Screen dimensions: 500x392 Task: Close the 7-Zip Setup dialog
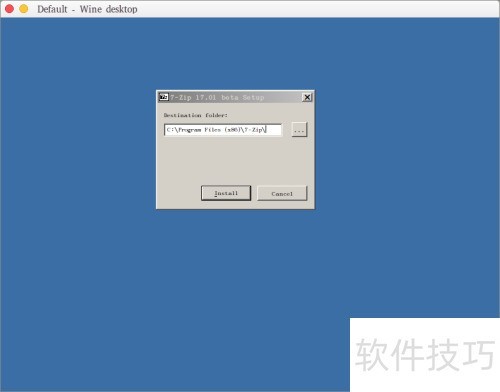click(x=307, y=97)
